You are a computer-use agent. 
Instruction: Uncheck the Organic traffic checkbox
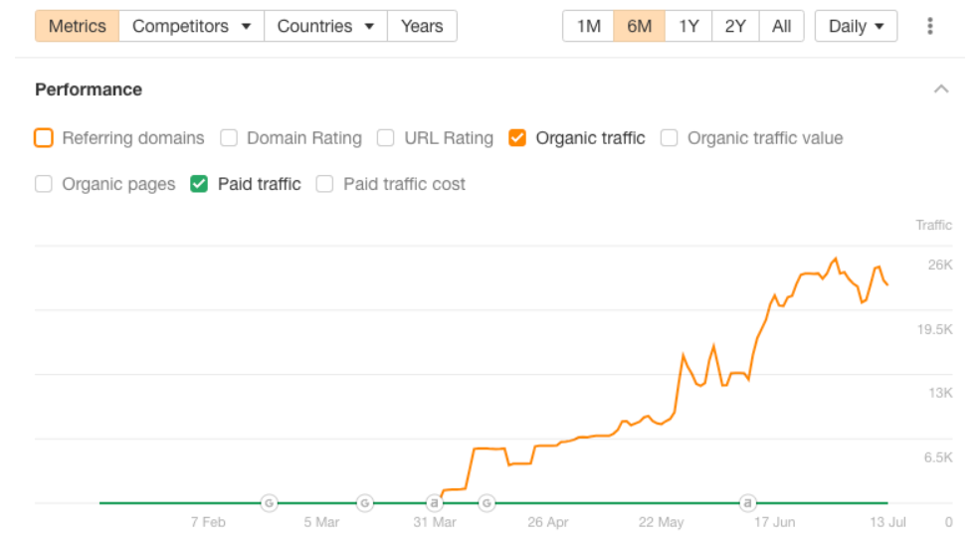[516, 138]
